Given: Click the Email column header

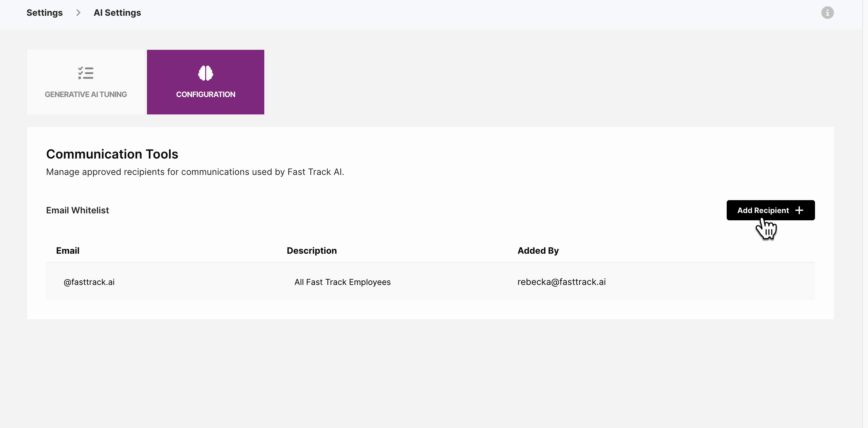Looking at the screenshot, I should (x=68, y=251).
